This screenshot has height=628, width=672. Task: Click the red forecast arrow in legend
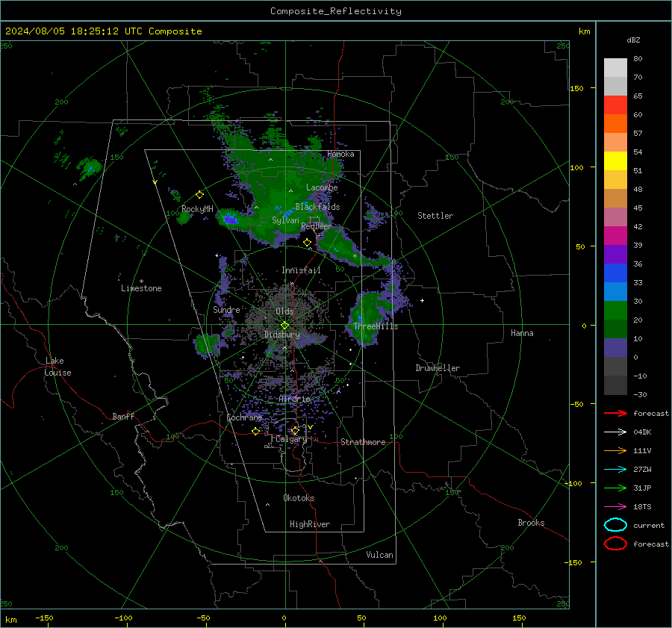coord(615,413)
